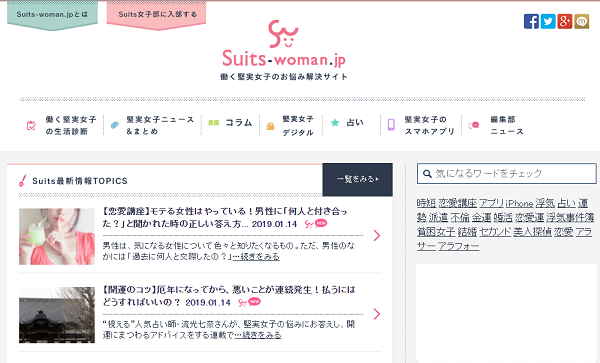The width and height of the screenshot is (600, 363).
Task: Open the 占い menu item
Action: (x=347, y=122)
